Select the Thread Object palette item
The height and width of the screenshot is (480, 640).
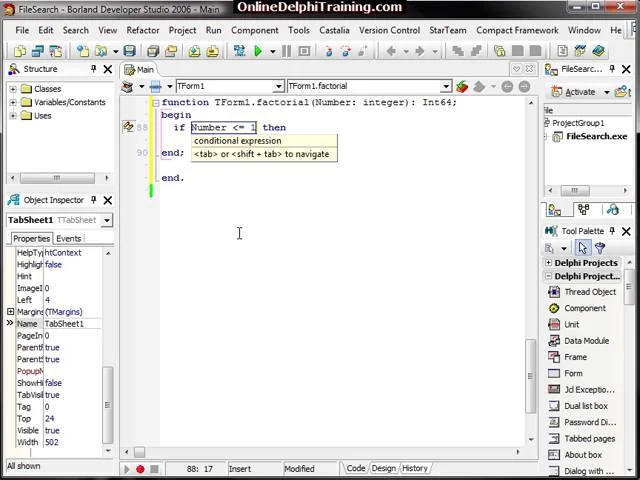point(589,292)
